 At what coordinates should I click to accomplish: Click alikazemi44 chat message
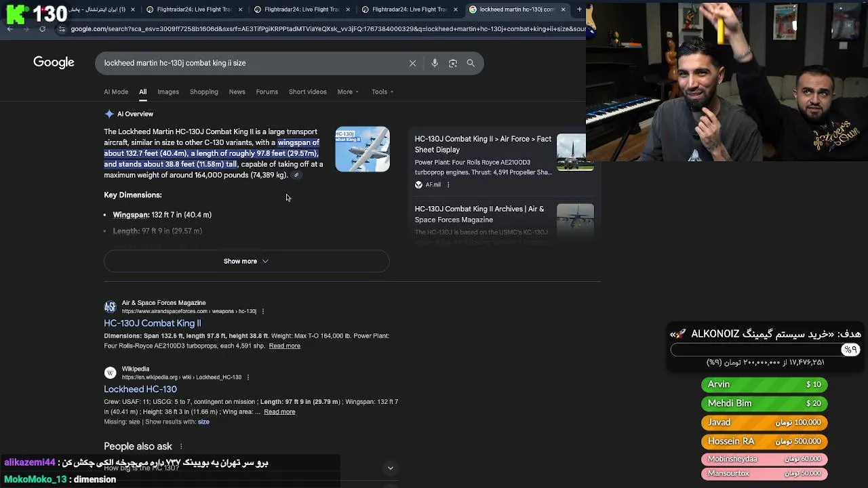point(136,462)
